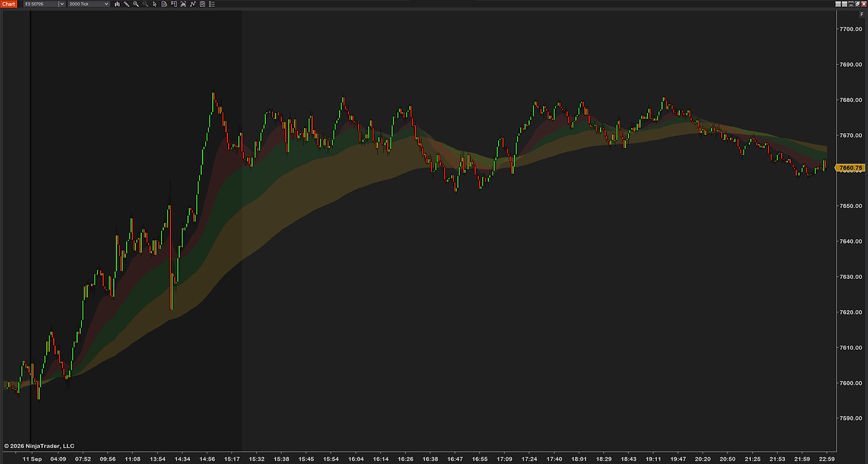Click the icon right of Chart Trader
The image size is (868, 464).
point(183,4)
